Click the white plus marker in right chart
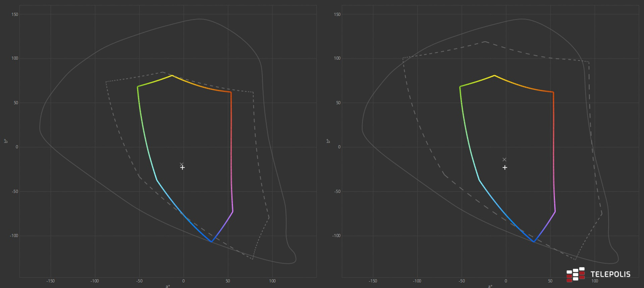The image size is (644, 288). click(505, 167)
